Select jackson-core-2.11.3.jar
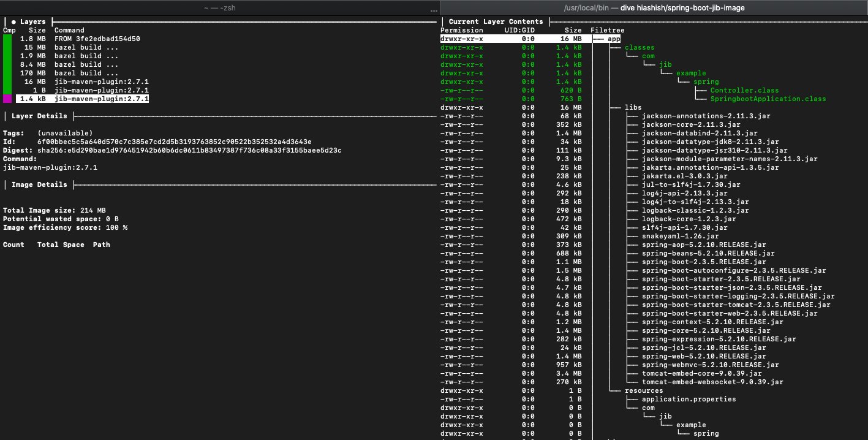Image resolution: width=868 pixels, height=440 pixels. pyautogui.click(x=691, y=124)
